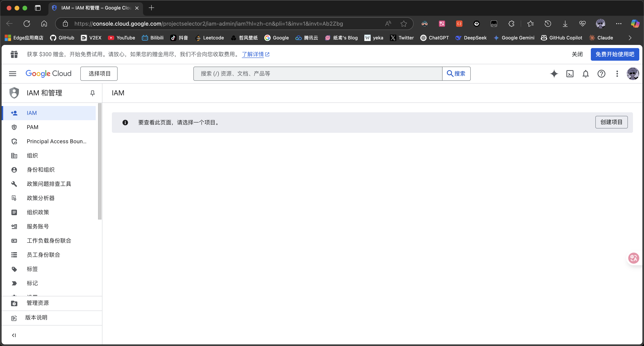The height and width of the screenshot is (346, 644).
Task: Expand the bookmarks bar overflow chevron
Action: point(630,38)
